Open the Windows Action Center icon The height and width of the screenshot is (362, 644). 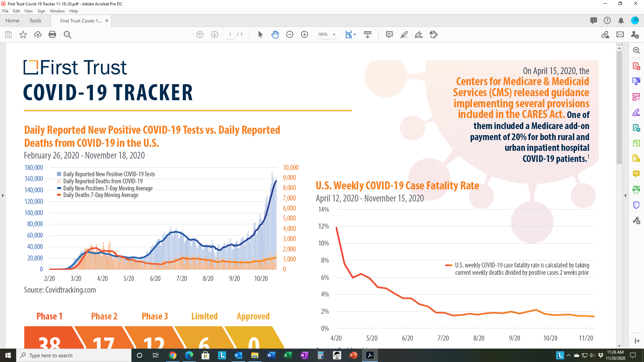click(x=633, y=355)
